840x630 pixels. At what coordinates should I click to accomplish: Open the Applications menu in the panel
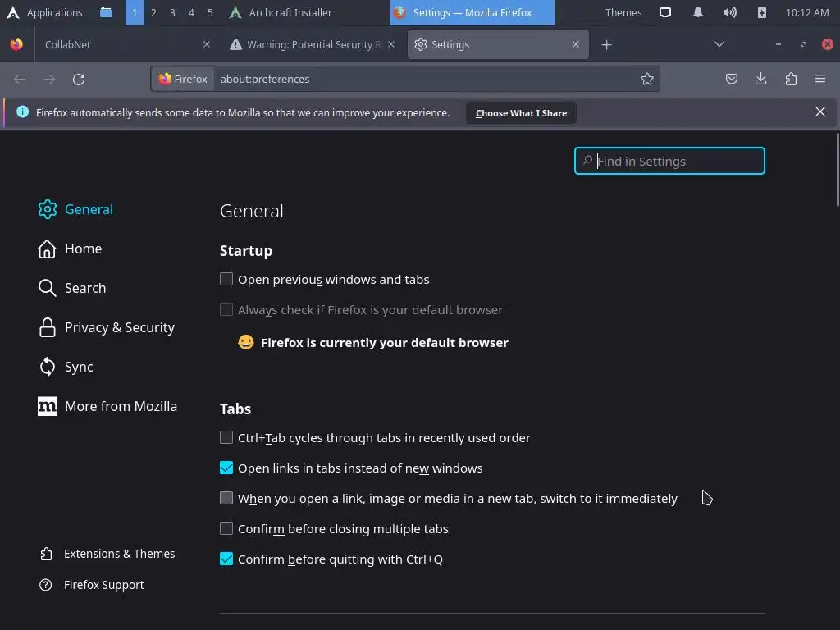[x=45, y=12]
